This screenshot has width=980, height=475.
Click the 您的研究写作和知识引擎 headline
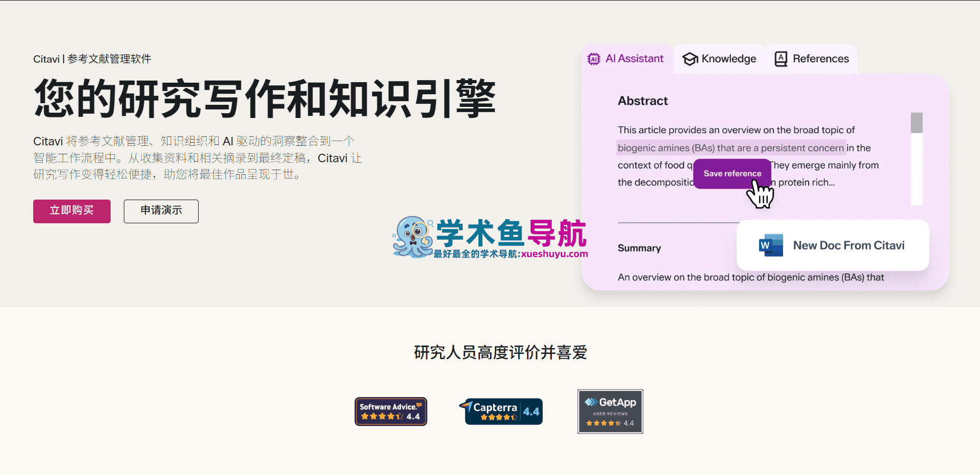tap(265, 98)
